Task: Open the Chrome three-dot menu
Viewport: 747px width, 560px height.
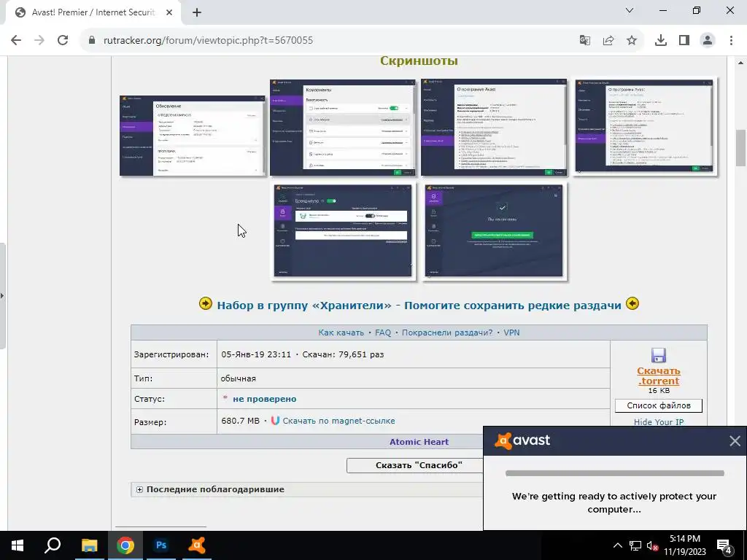Action: point(731,41)
